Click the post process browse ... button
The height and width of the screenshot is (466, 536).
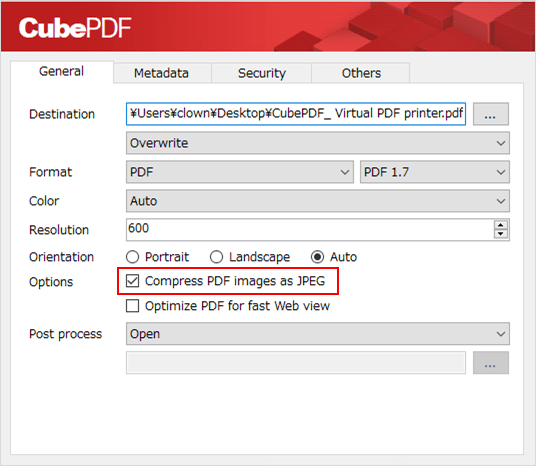[x=491, y=362]
